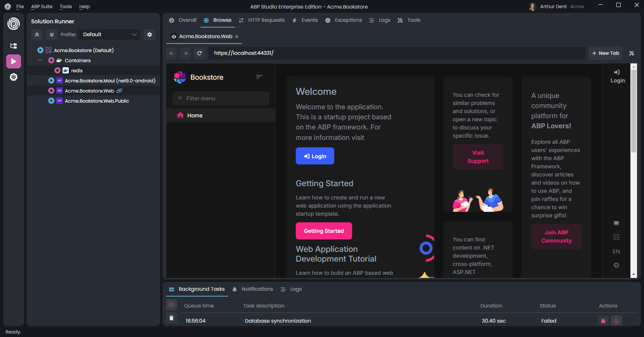Start Acme.Bookstore.Web.Public application
The height and width of the screenshot is (337, 644).
coord(51,101)
